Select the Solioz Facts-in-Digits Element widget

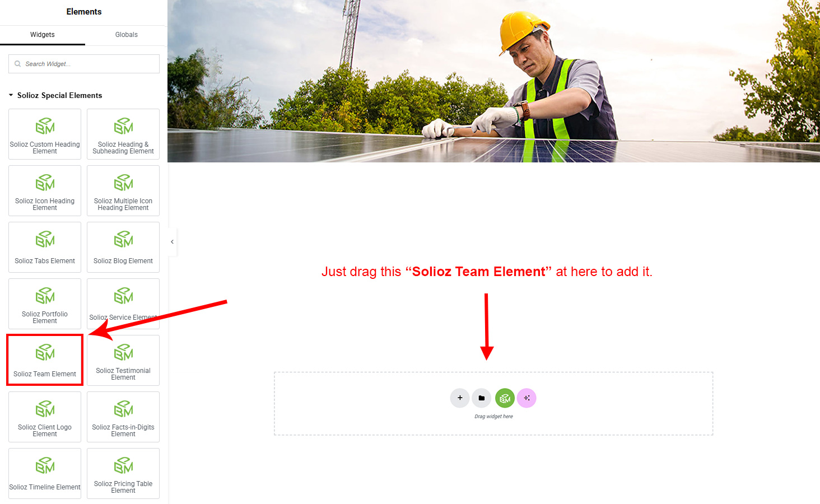point(123,417)
